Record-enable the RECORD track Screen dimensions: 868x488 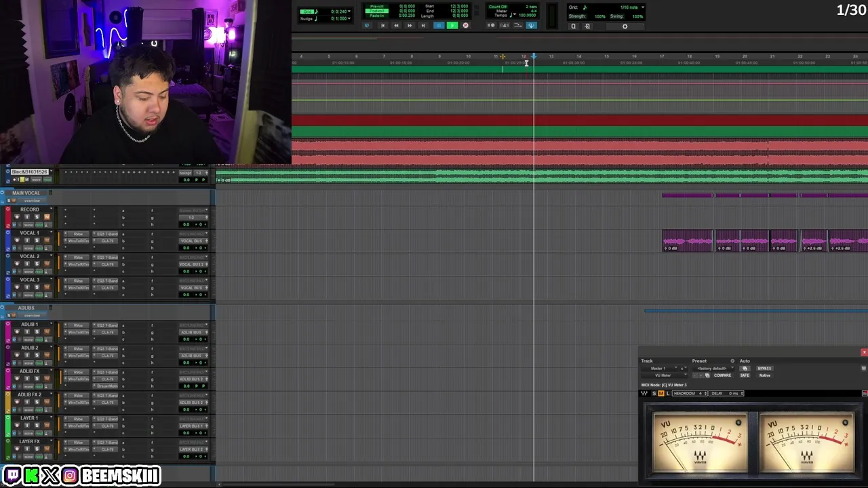click(x=17, y=217)
